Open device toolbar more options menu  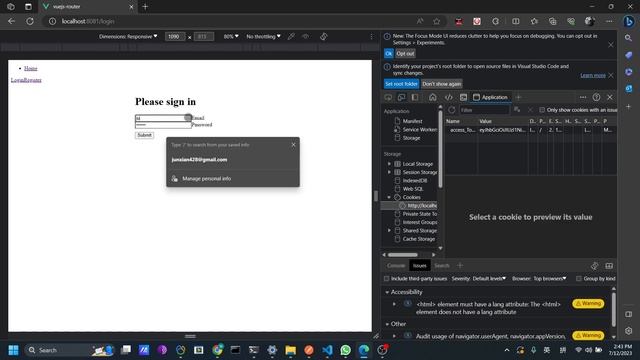[371, 36]
